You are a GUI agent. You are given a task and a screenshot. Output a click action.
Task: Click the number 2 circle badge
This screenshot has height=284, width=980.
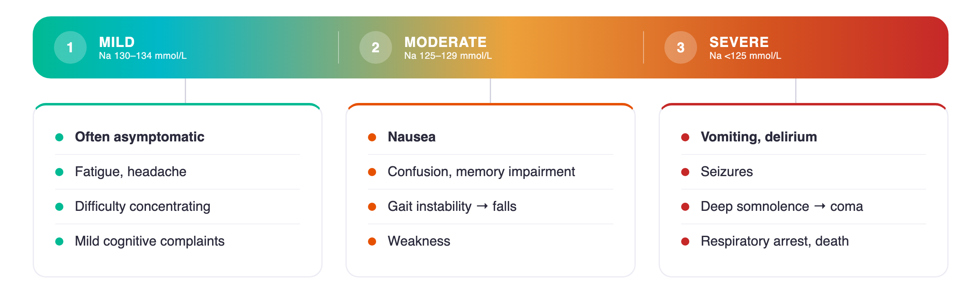click(375, 47)
